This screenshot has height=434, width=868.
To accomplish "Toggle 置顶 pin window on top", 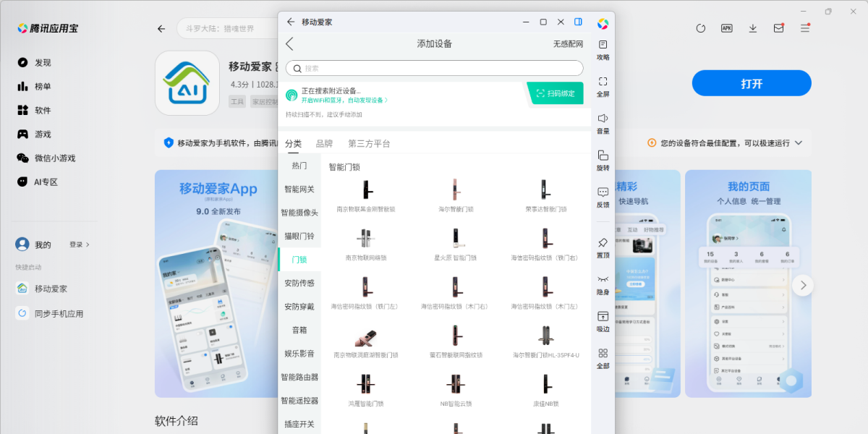I will click(603, 243).
